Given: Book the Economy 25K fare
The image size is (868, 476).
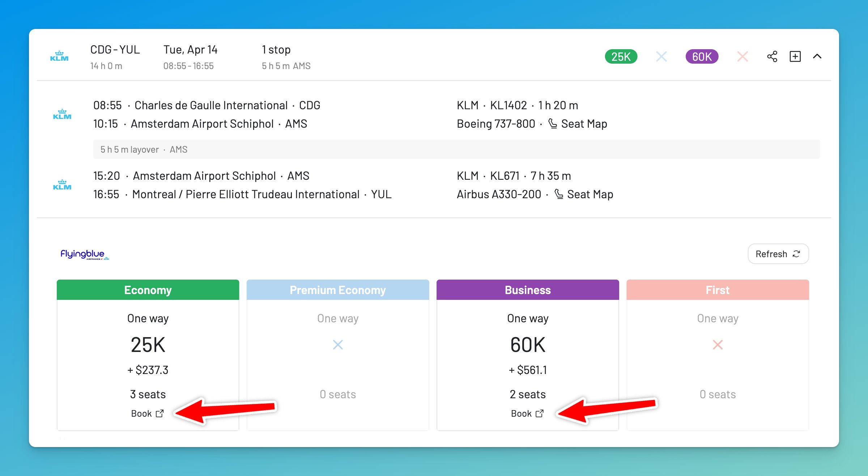Looking at the screenshot, I should (x=147, y=413).
